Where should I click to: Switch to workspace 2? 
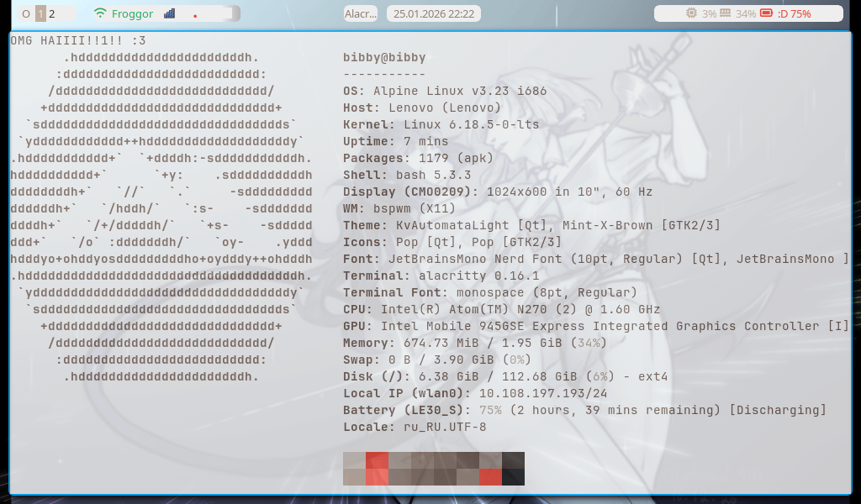[52, 13]
